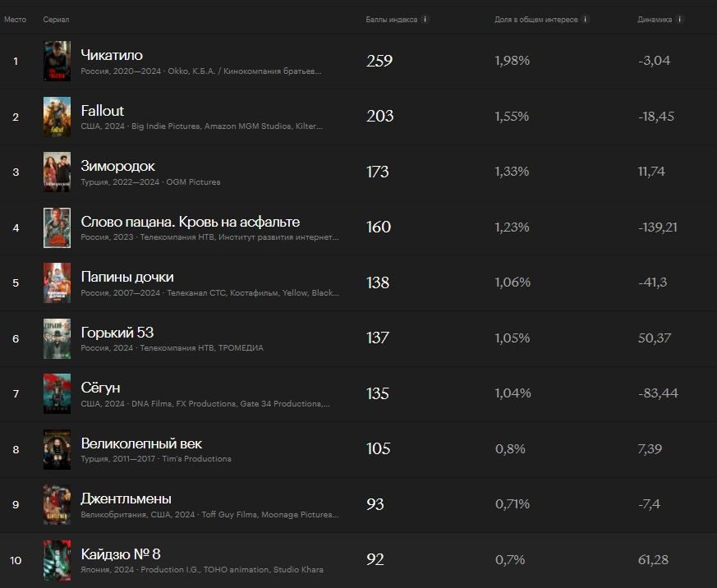
Task: Click the Джентльмены poster thumbnail
Action: click(57, 505)
